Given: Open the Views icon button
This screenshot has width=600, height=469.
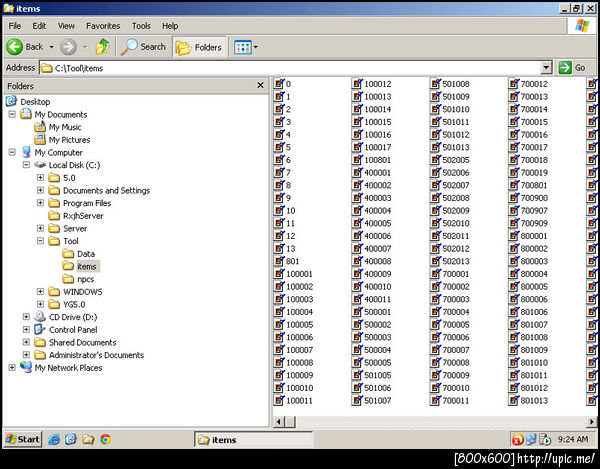Looking at the screenshot, I should click(x=243, y=47).
